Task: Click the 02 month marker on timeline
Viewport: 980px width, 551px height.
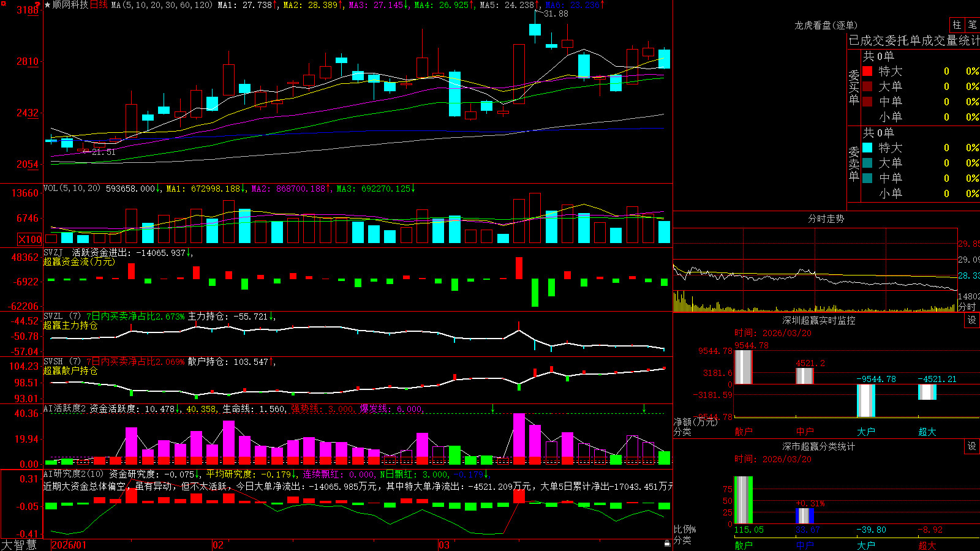Action: click(x=218, y=545)
